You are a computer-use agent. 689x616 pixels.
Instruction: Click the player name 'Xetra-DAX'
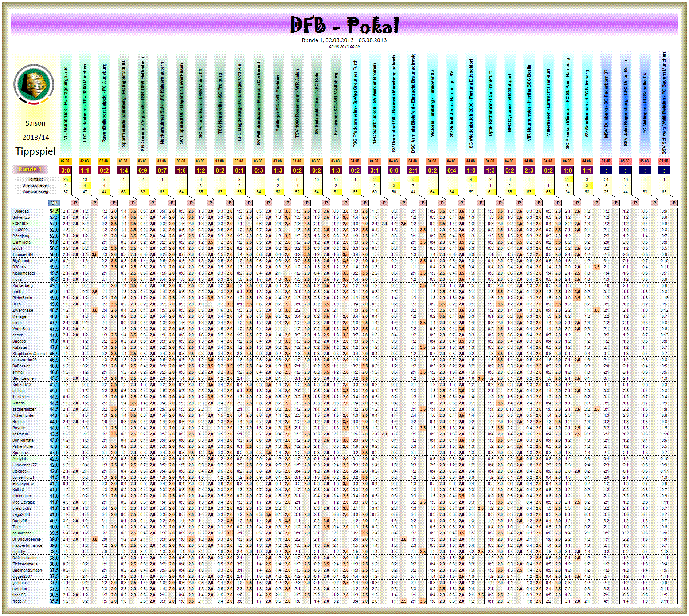[x=22, y=384]
